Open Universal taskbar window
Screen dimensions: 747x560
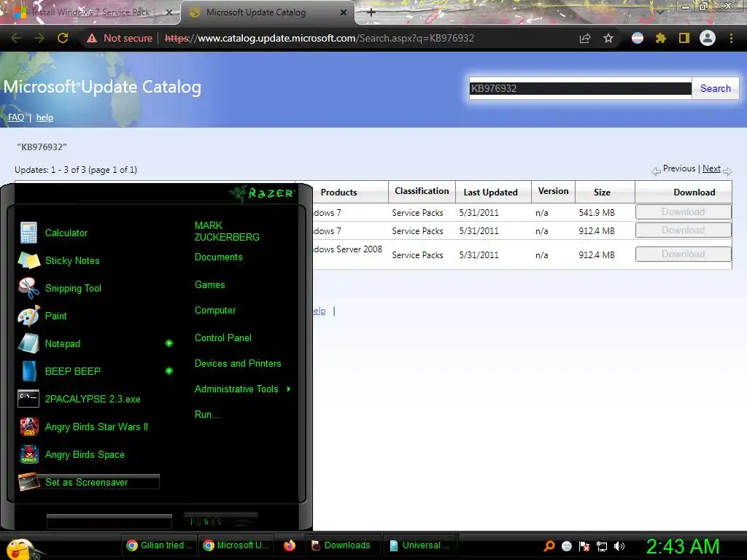point(419,545)
